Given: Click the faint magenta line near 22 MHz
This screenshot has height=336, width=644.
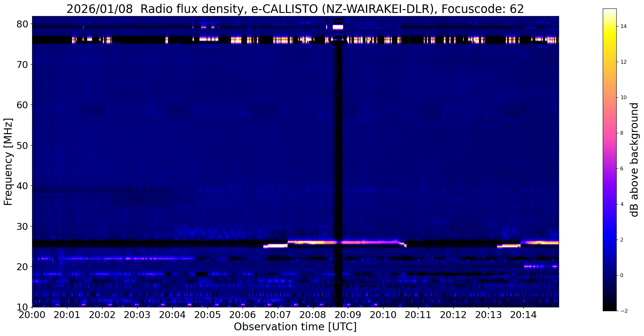Looking at the screenshot, I should coord(113,259).
